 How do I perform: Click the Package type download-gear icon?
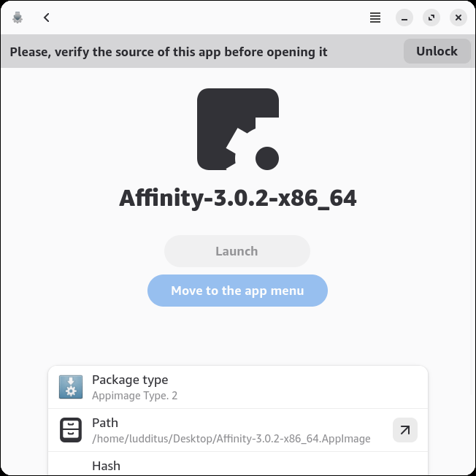[71, 387]
